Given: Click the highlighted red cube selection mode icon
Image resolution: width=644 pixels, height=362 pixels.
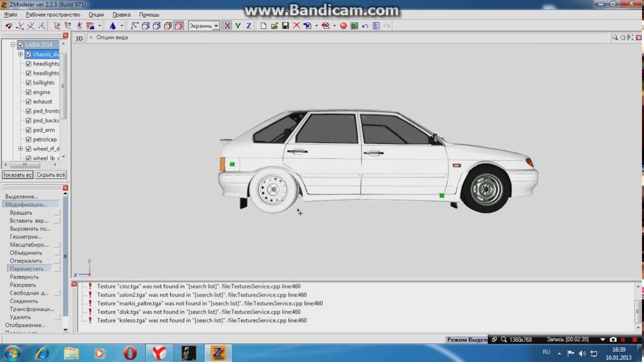Looking at the screenshot, I should point(179,26).
